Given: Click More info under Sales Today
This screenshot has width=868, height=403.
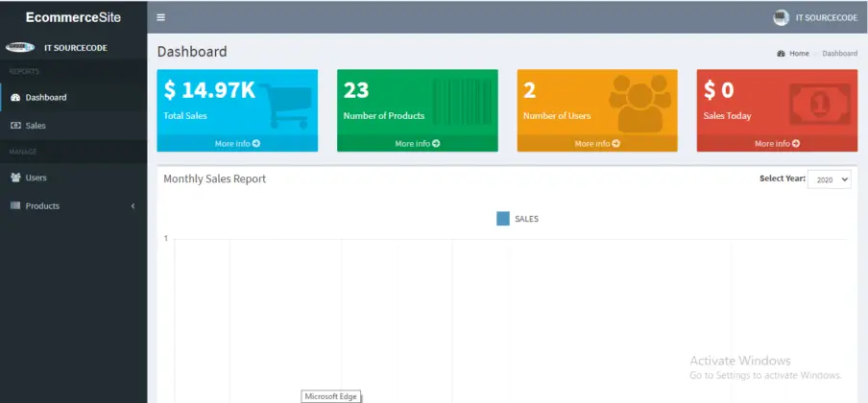Looking at the screenshot, I should pos(776,144).
